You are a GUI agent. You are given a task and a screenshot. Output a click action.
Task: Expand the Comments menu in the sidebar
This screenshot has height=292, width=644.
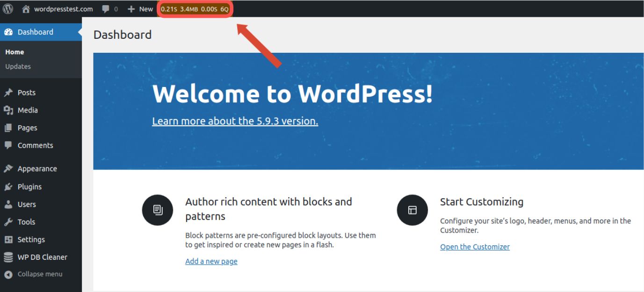point(35,145)
